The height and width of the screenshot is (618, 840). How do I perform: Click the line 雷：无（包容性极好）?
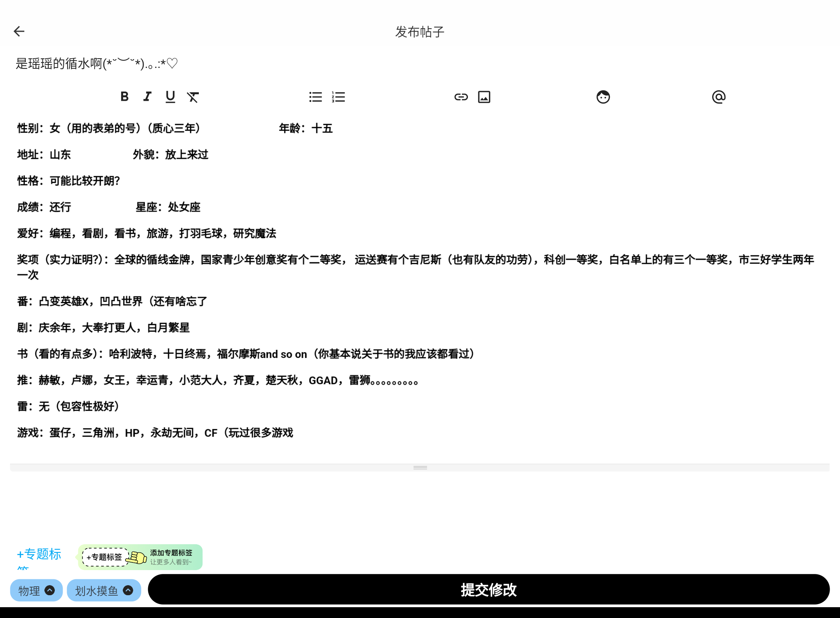[68, 406]
